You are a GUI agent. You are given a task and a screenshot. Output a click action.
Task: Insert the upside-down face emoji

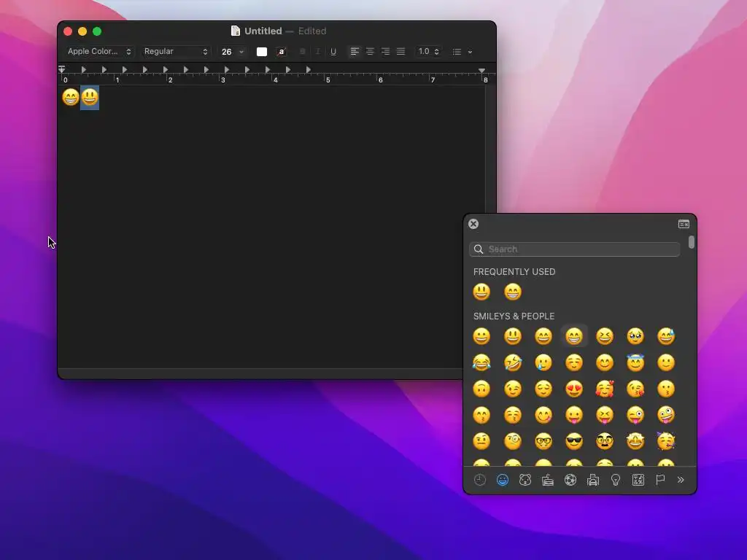click(481, 389)
